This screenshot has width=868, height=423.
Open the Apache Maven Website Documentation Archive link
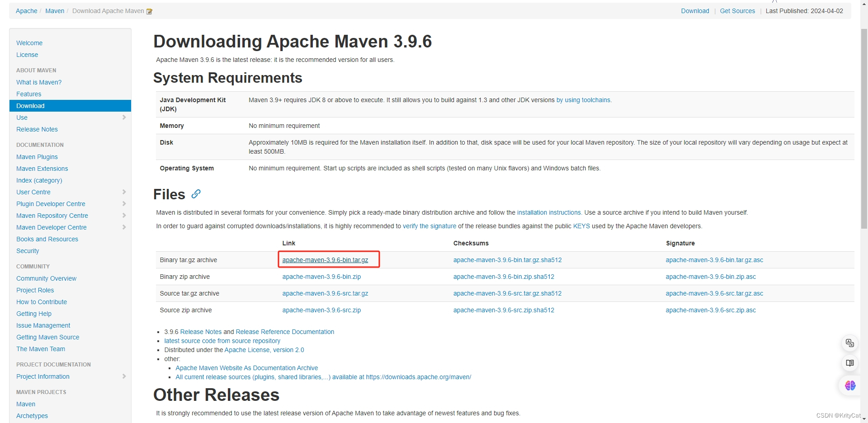[x=246, y=368]
